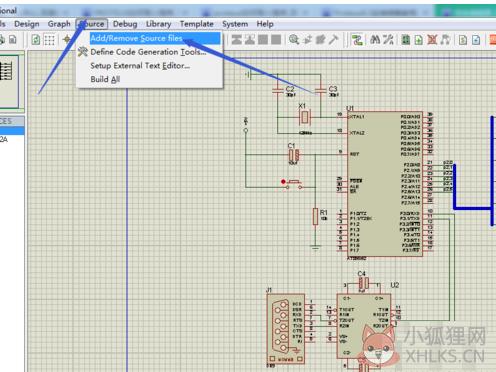Click the reset push button component

[x=293, y=184]
